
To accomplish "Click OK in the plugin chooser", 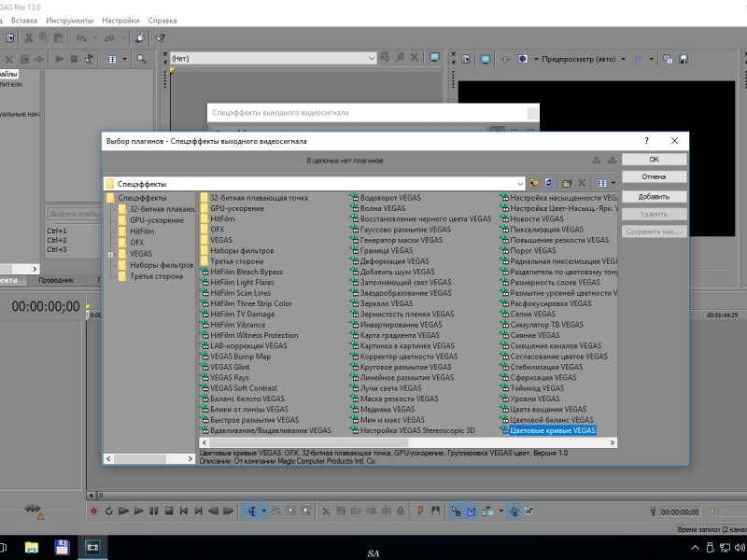I will pyautogui.click(x=655, y=159).
